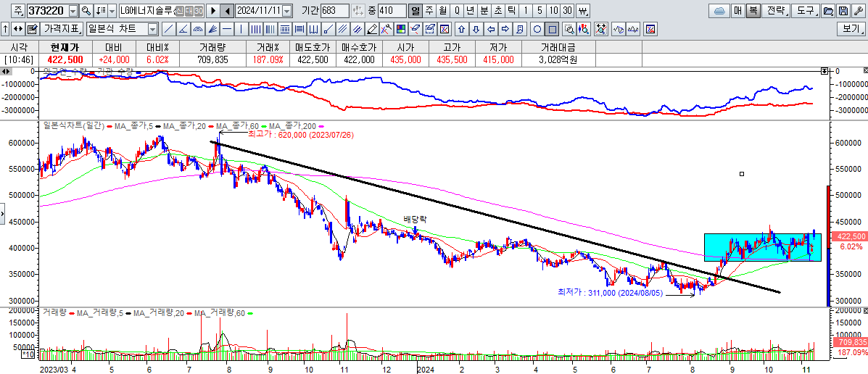Switch to daily (일) chart period

[415, 11]
